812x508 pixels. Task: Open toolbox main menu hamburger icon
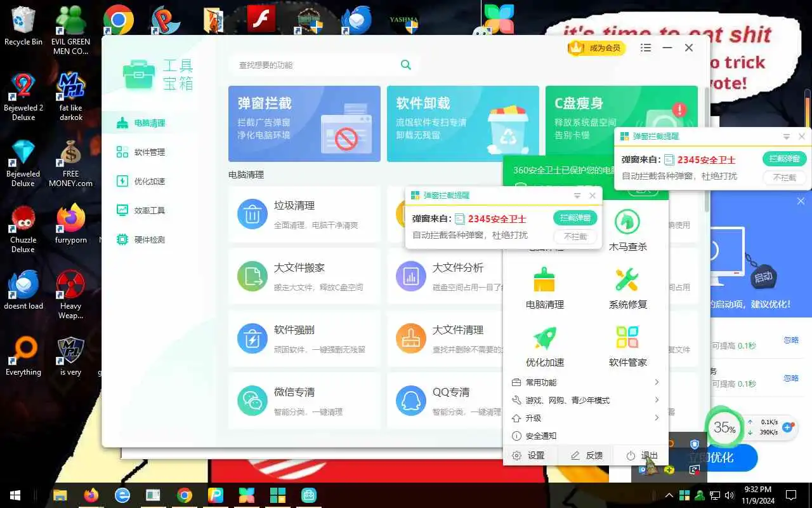(x=646, y=48)
